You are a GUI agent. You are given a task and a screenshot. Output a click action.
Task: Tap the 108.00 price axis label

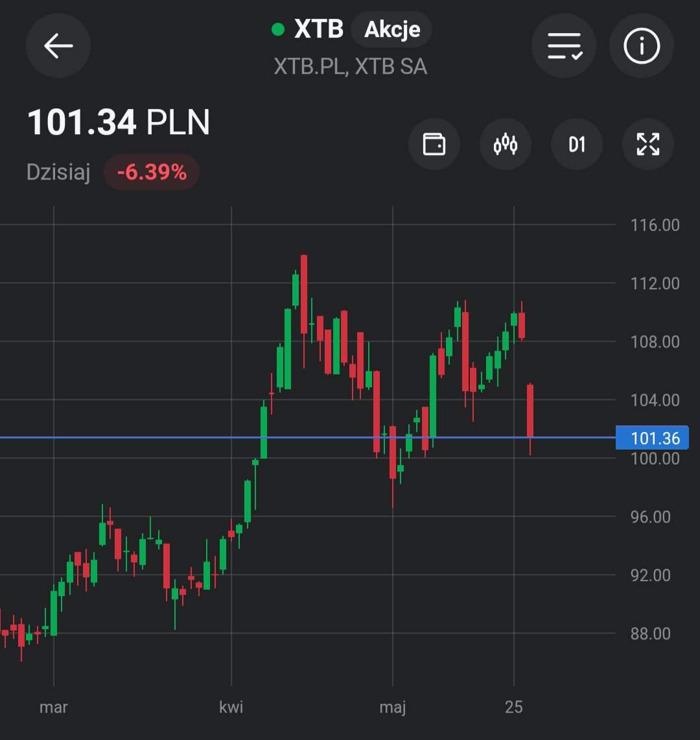coord(655,342)
